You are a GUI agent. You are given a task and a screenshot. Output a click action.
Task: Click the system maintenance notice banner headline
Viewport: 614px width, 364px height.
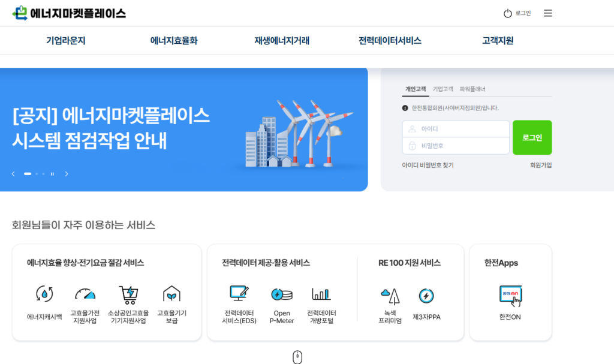point(111,128)
